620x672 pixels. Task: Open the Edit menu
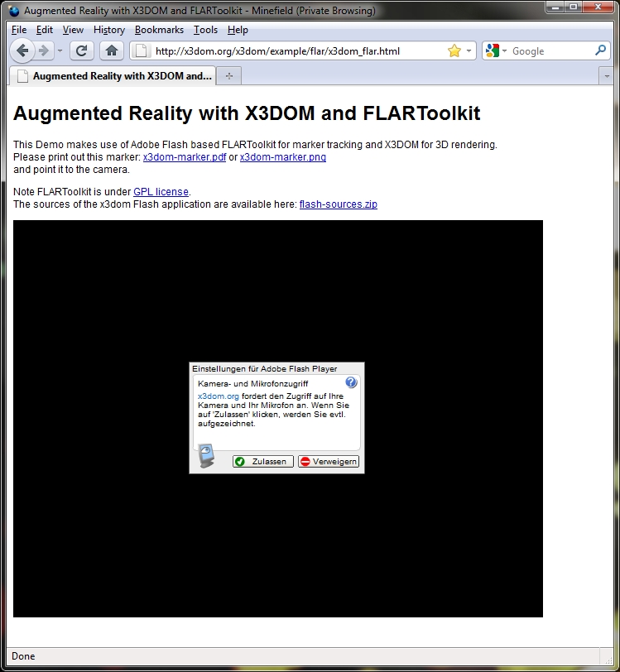point(44,30)
